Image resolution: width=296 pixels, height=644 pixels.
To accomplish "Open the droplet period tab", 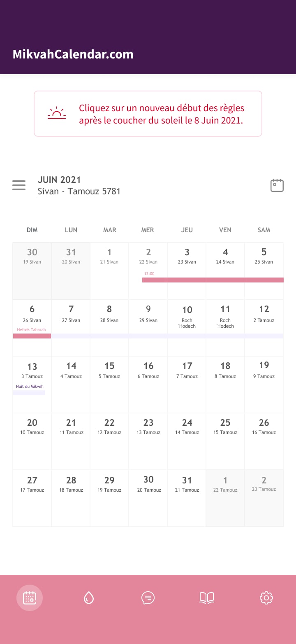I will pos(89,597).
